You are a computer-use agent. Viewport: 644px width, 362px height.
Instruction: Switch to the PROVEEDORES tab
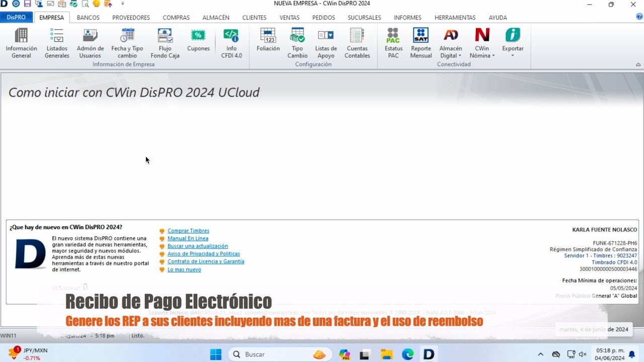[x=131, y=18]
